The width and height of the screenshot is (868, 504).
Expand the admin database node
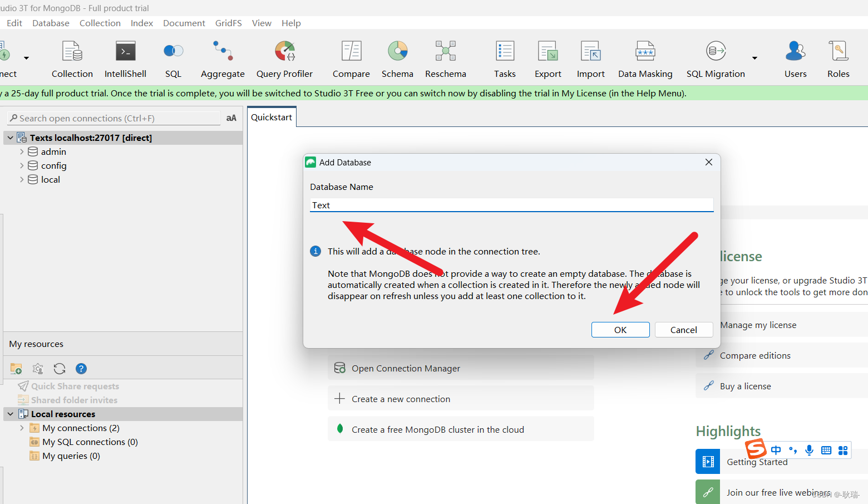tap(22, 151)
